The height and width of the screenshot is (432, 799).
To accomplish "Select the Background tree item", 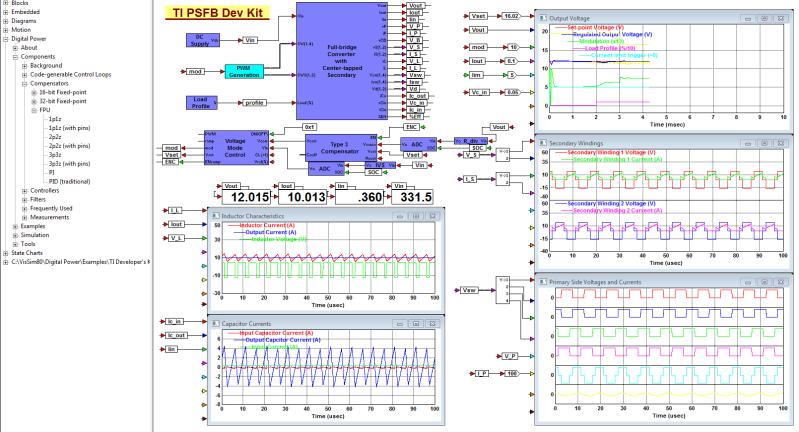I will 46,66.
